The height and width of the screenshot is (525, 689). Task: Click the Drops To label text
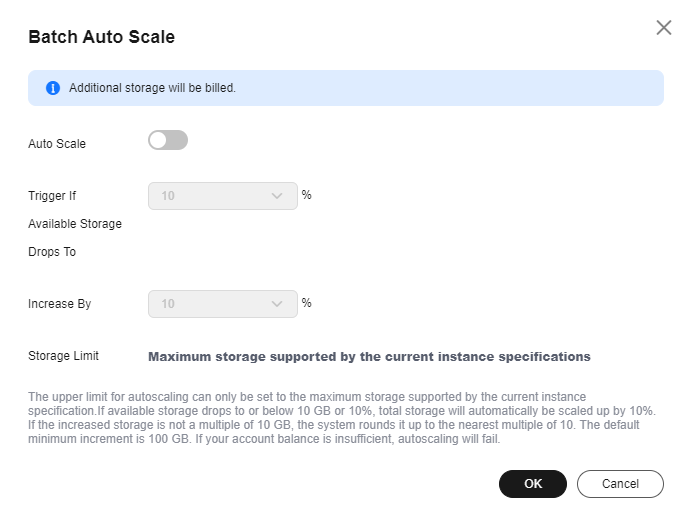click(52, 252)
